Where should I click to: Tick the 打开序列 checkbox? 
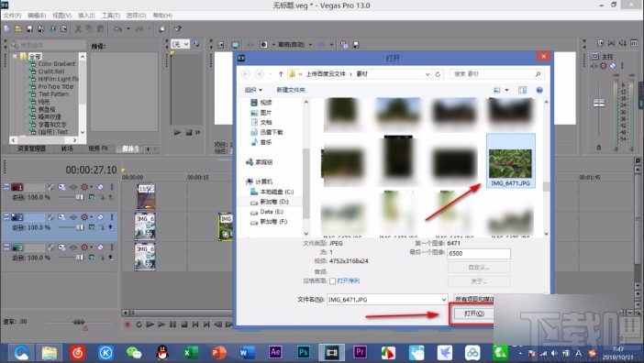[332, 281]
